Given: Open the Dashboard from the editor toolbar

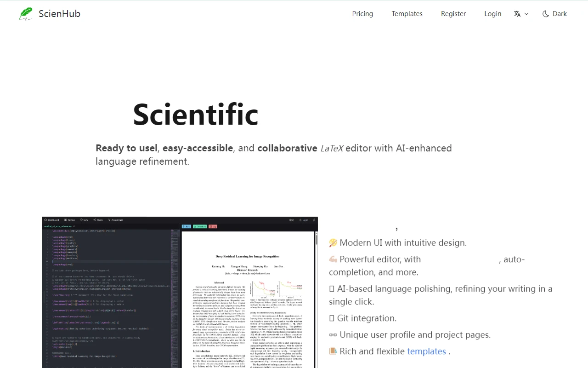Looking at the screenshot, I should (51, 220).
